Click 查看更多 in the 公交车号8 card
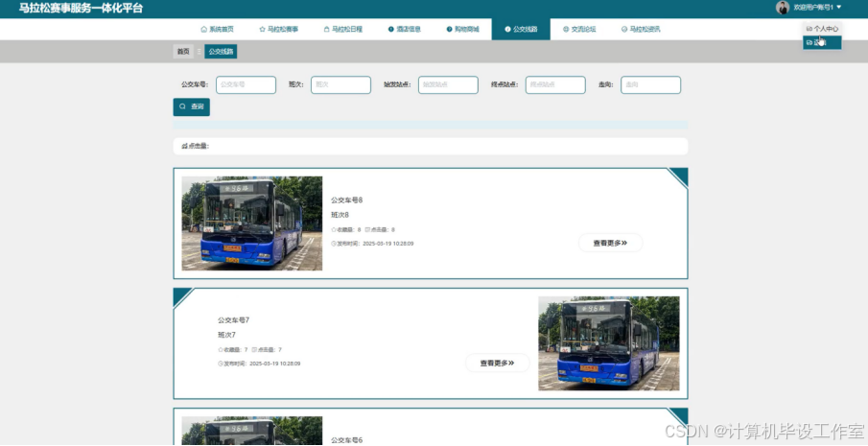This screenshot has height=446, width=868. pos(611,243)
